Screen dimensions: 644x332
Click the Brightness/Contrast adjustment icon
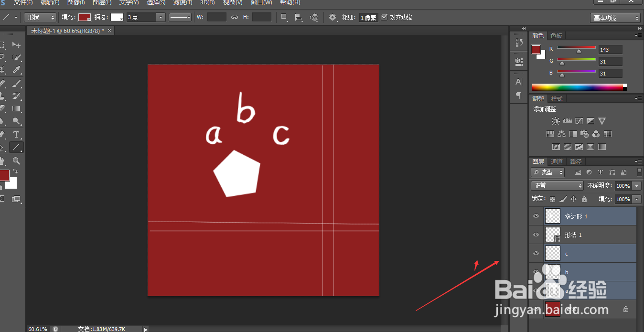point(555,121)
